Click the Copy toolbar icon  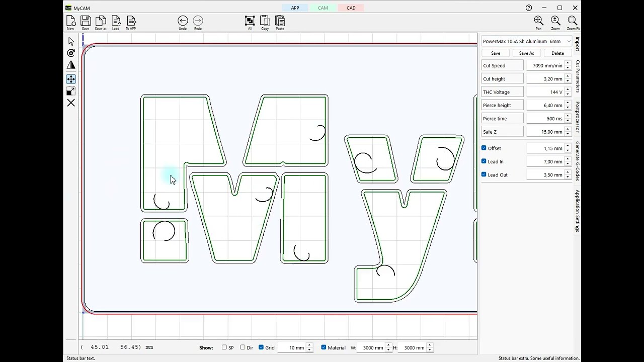(x=265, y=22)
